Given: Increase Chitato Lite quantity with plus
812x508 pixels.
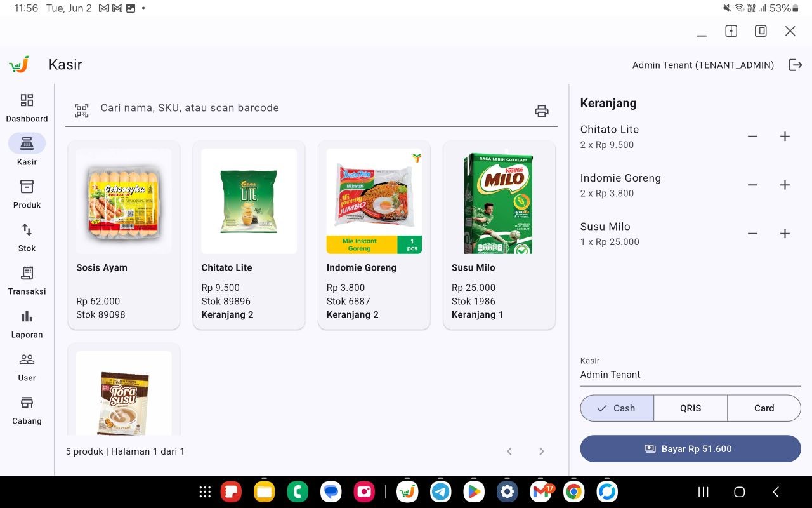Looking at the screenshot, I should tap(785, 137).
